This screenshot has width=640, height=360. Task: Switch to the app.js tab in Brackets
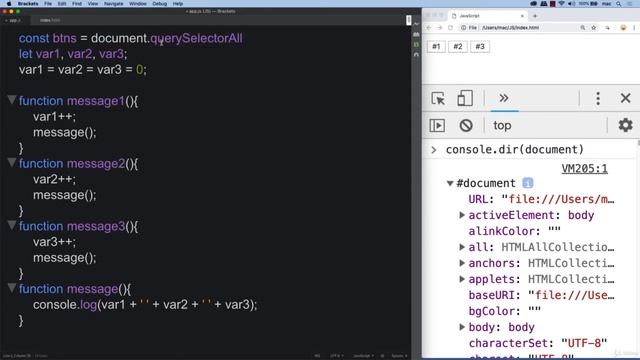click(x=14, y=20)
